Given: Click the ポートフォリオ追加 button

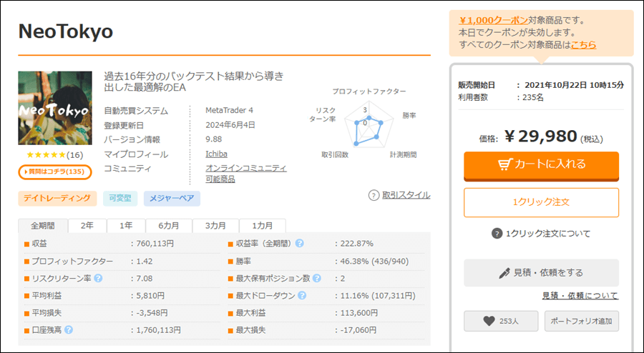Looking at the screenshot, I should tap(582, 321).
